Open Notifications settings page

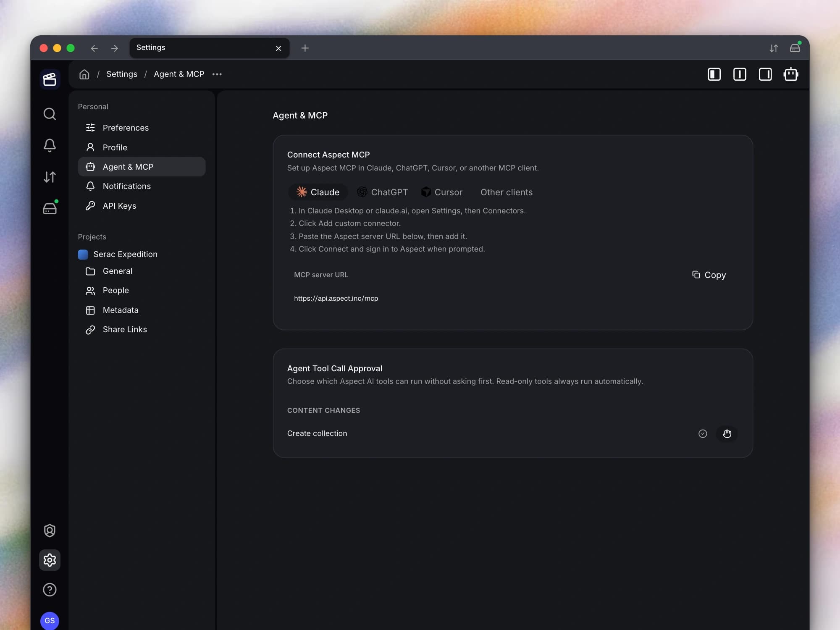coord(142,186)
